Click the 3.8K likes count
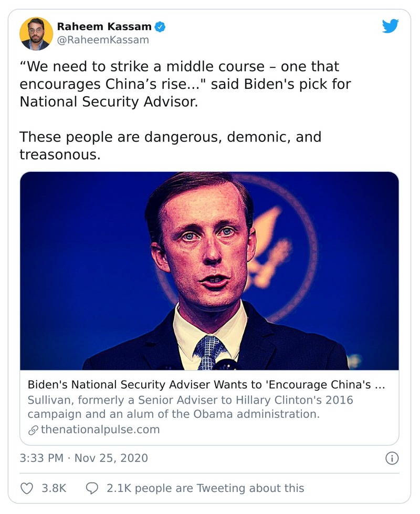The height and width of the screenshot is (514, 420). (54, 488)
